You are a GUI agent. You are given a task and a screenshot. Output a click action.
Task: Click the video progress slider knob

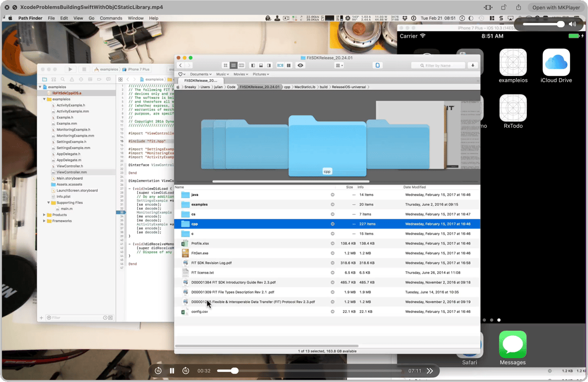[x=234, y=371]
